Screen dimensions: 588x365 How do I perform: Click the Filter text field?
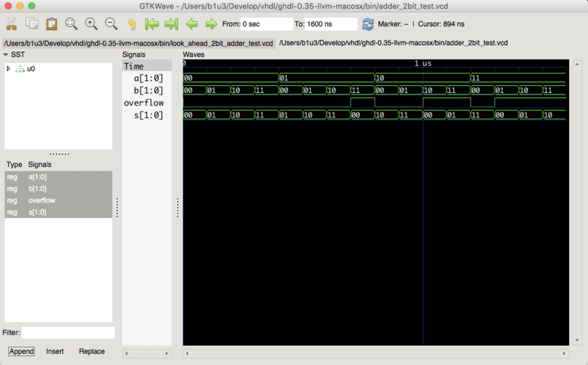point(68,332)
